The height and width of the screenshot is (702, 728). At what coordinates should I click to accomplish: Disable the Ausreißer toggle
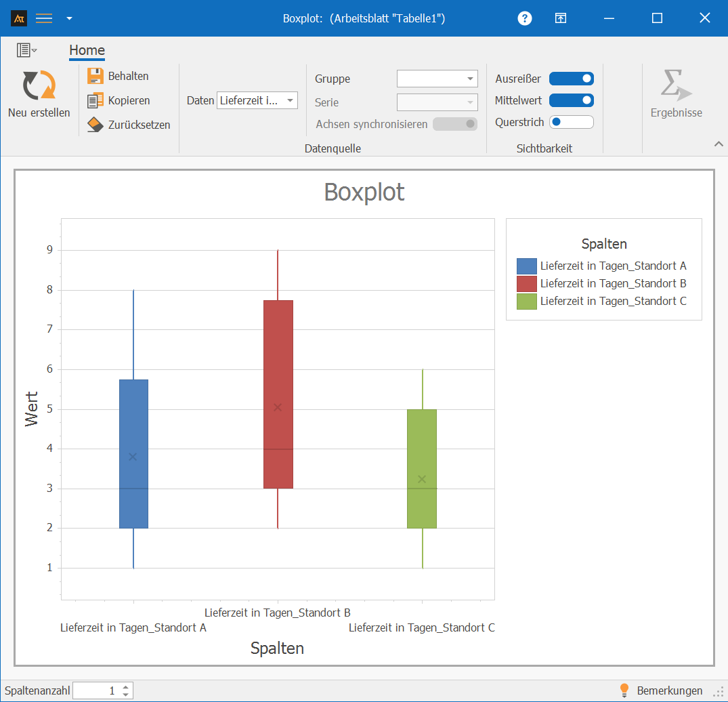[x=571, y=79]
